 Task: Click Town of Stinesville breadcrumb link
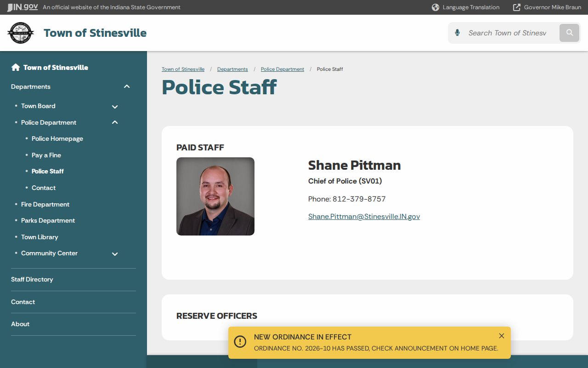tap(183, 69)
